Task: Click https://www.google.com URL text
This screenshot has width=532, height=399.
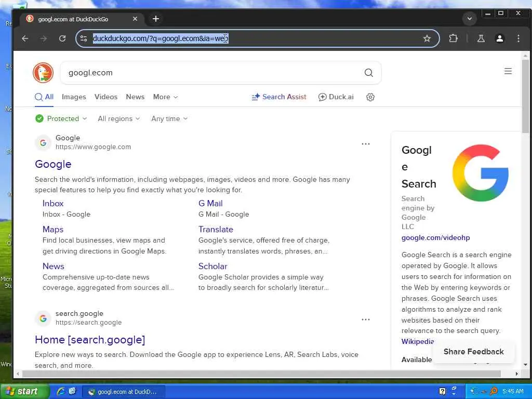Action: 93,147
